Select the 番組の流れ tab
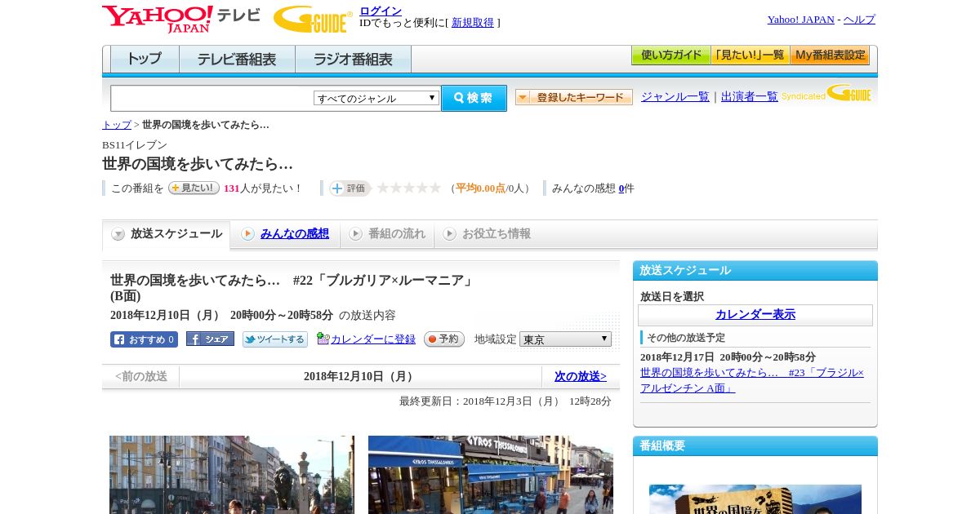 387,234
